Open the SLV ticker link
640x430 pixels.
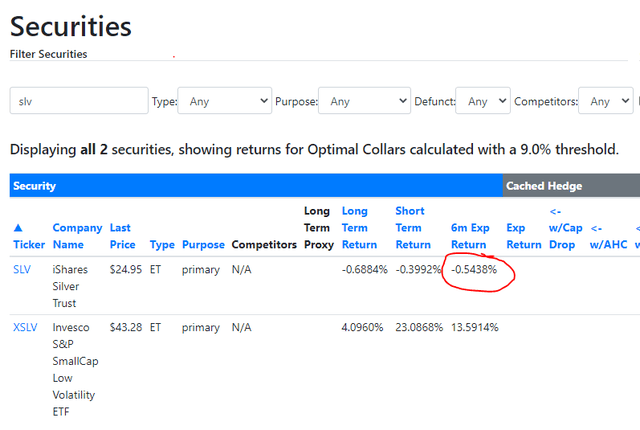tap(23, 269)
